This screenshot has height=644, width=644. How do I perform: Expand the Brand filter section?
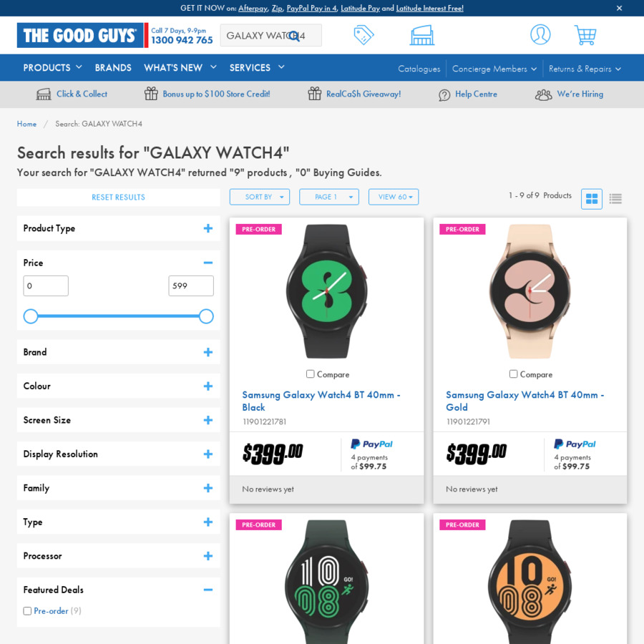click(208, 352)
